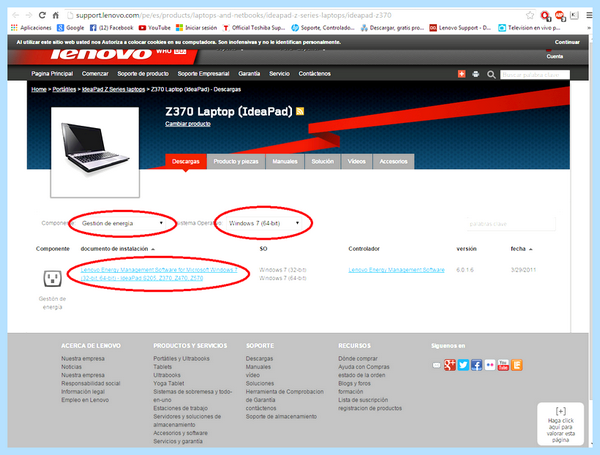Screen dimensions: 600x455
Task: Open Lenovo Facebook page icon in footer
Action: coord(476,365)
